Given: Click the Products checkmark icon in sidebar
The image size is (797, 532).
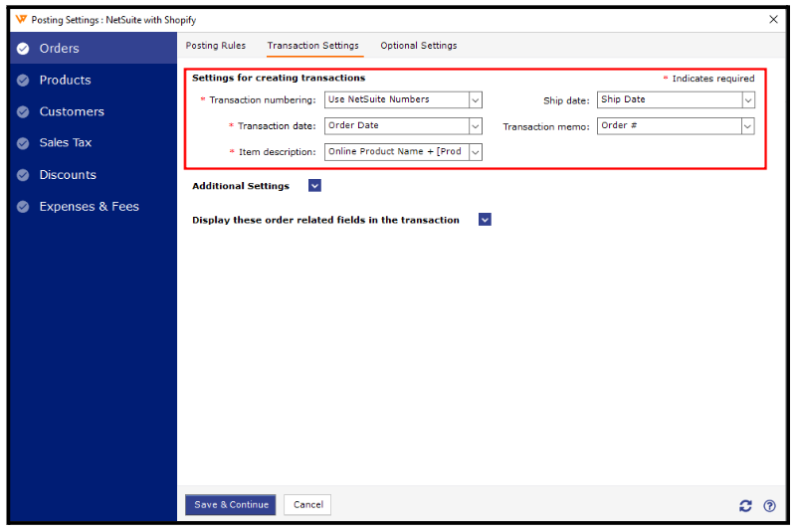Looking at the screenshot, I should pos(23,81).
